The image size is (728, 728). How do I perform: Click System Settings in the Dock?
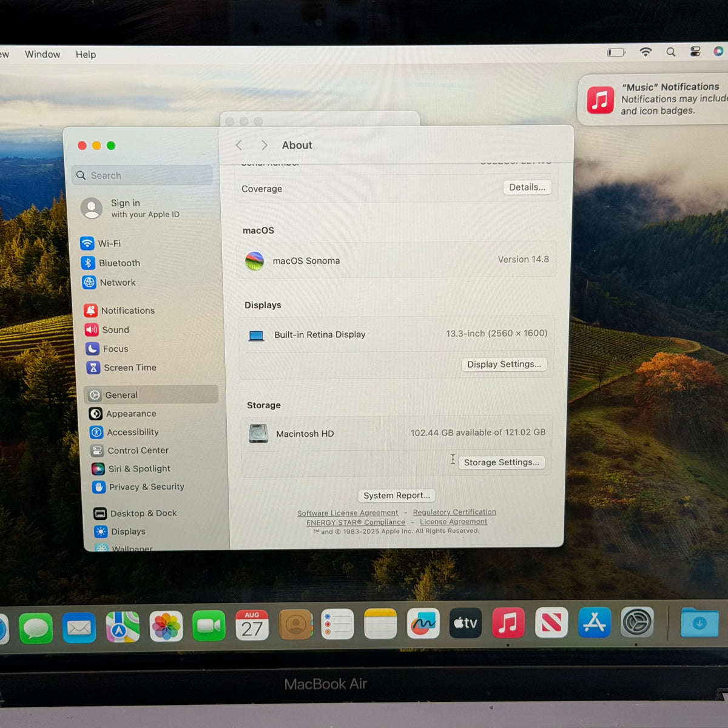click(637, 622)
